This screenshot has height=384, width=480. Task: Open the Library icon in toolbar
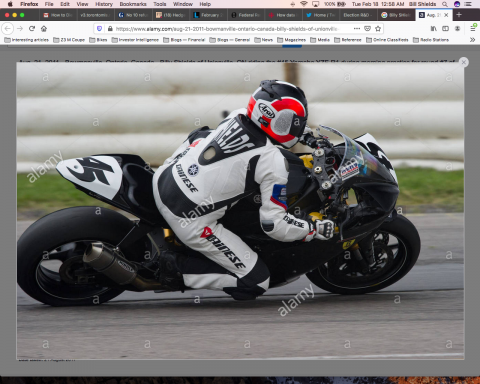click(433, 29)
